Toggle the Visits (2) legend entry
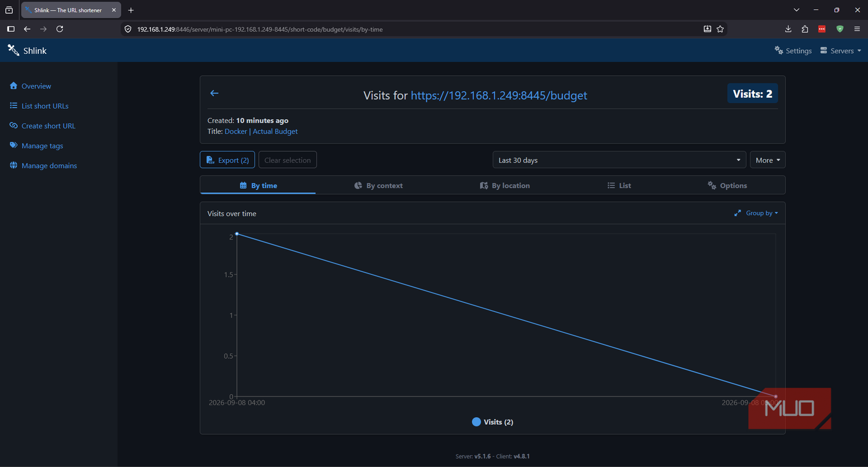 tap(492, 422)
